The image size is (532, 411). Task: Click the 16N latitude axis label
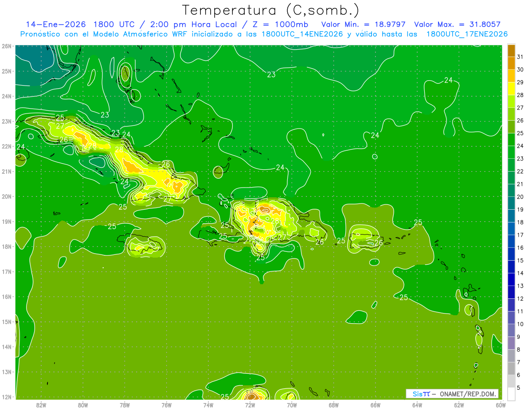tap(6, 297)
